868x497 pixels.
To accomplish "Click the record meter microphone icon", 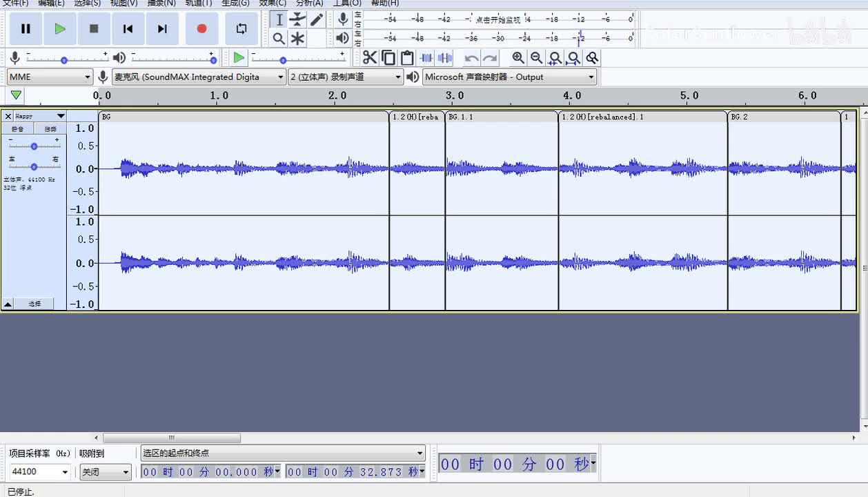I will 343,19.
